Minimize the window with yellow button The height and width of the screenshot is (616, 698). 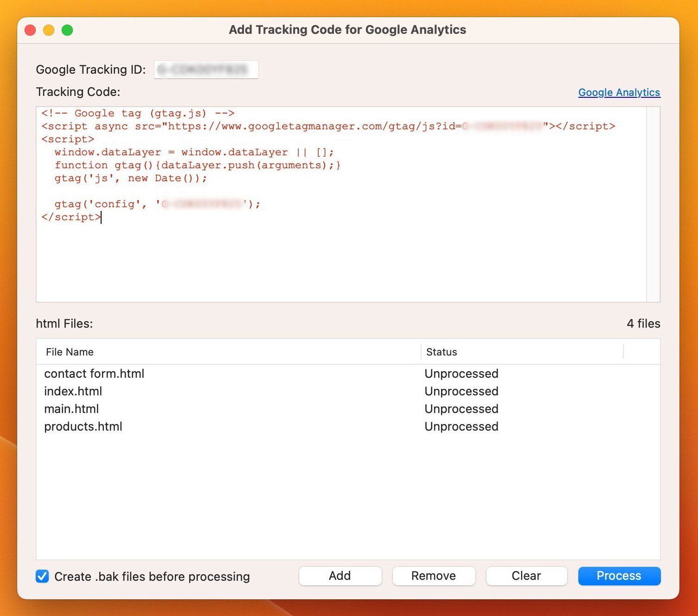[x=49, y=30]
